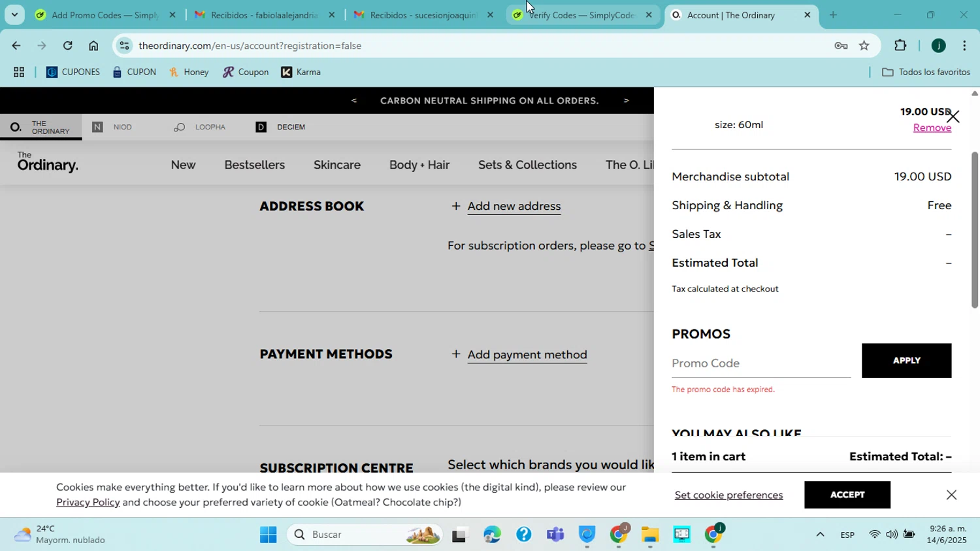
Task: Open the saved passwords key icon
Action: [x=841, y=46]
